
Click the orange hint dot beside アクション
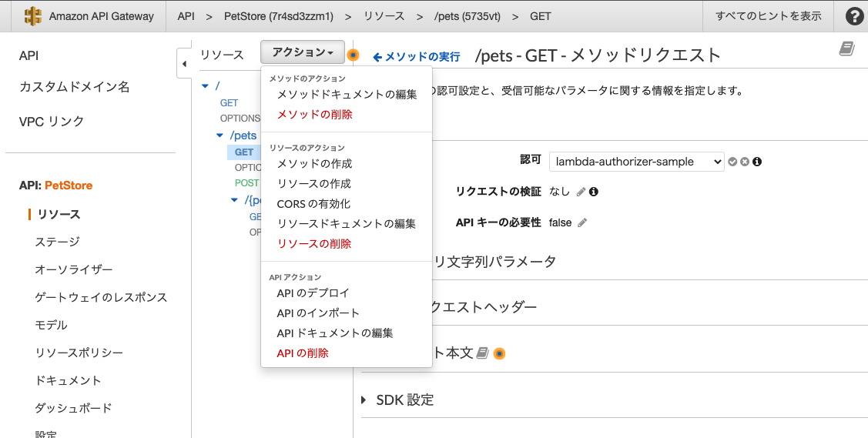(x=353, y=55)
